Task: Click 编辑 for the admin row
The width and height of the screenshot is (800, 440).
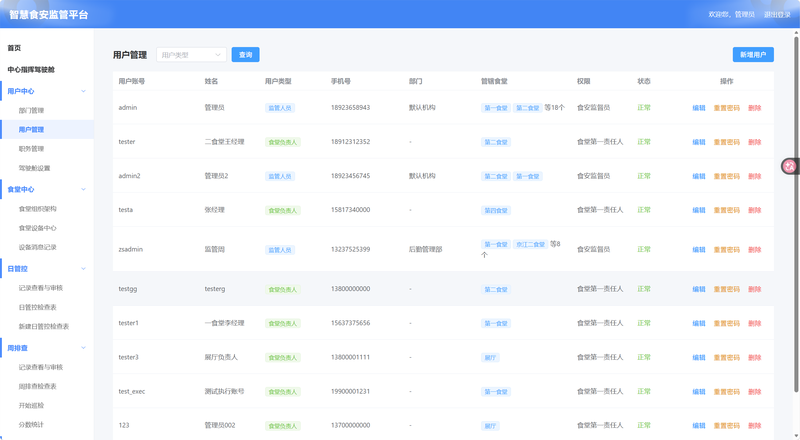Action: click(x=698, y=108)
